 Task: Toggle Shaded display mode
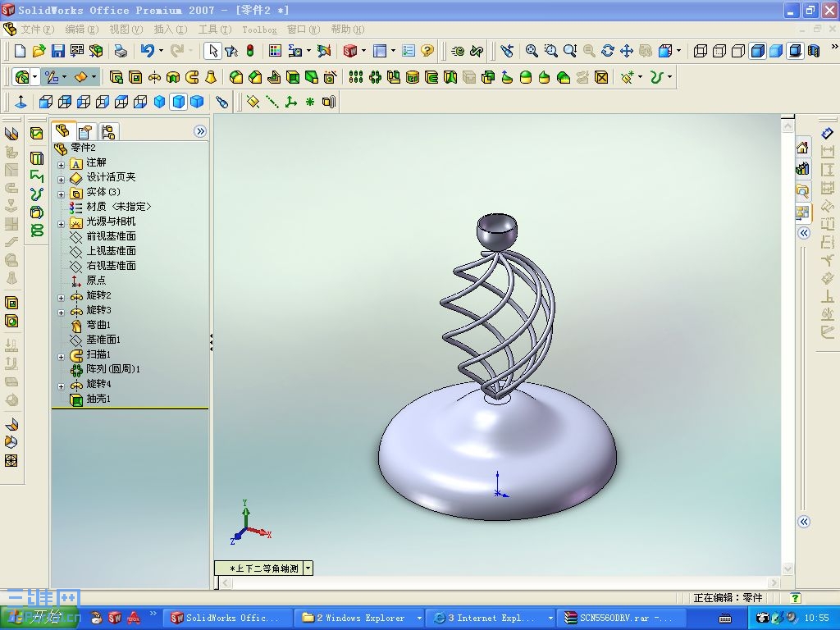pos(776,51)
